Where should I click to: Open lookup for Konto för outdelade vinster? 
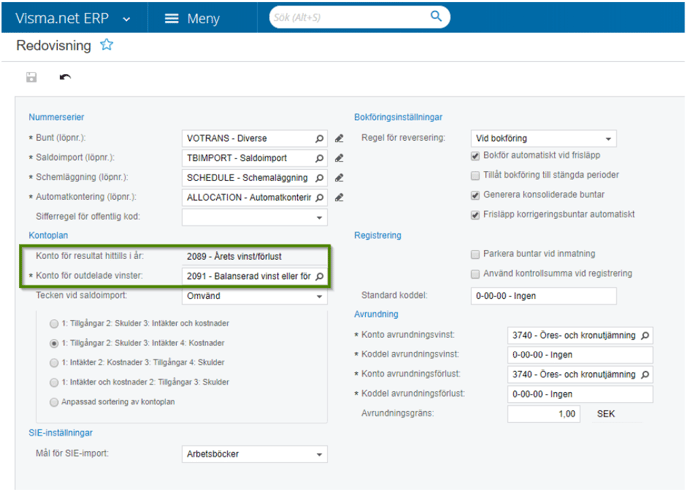point(319,276)
